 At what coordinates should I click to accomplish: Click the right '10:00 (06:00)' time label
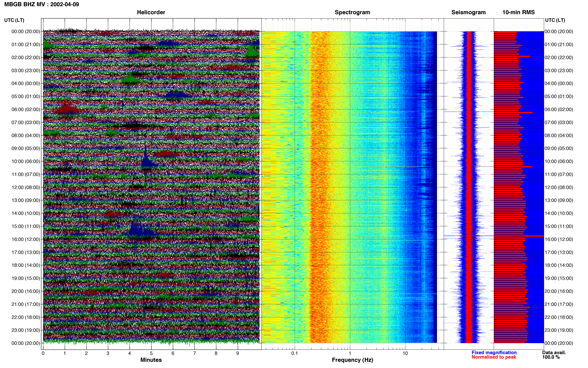tap(559, 161)
